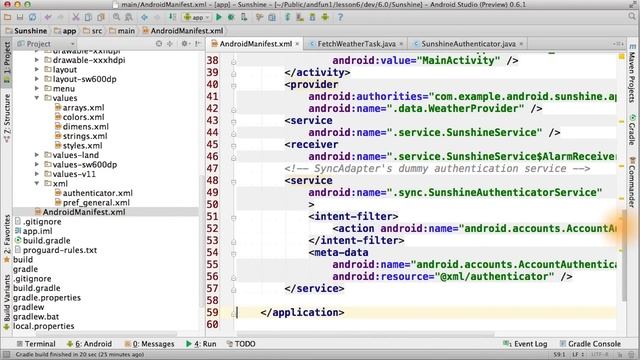Viewport: 640px width, 360px height.
Task: Run the app with green play icon
Action: 219,18
